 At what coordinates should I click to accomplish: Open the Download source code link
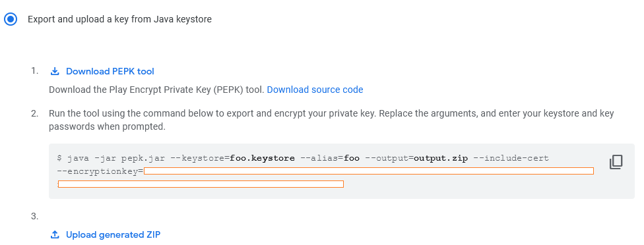[x=315, y=90]
